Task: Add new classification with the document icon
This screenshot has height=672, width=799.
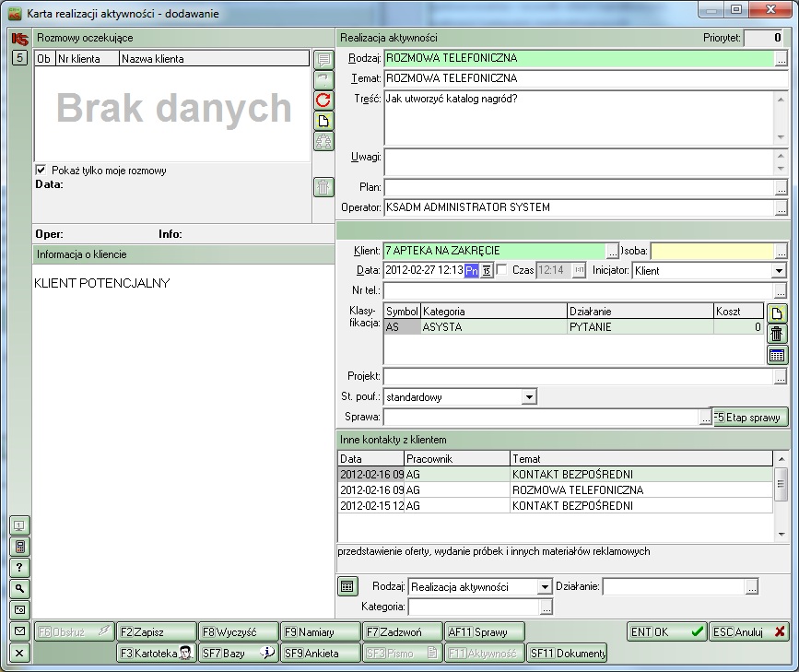Action: coord(777,313)
